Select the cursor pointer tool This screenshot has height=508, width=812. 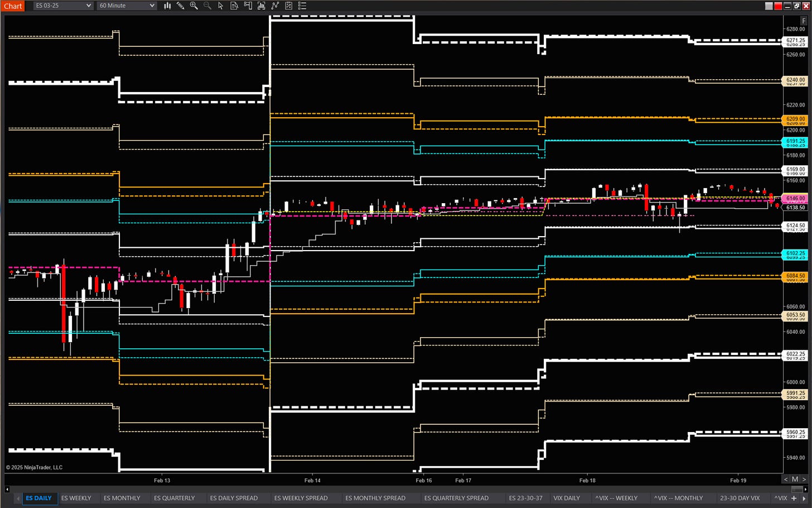[221, 6]
